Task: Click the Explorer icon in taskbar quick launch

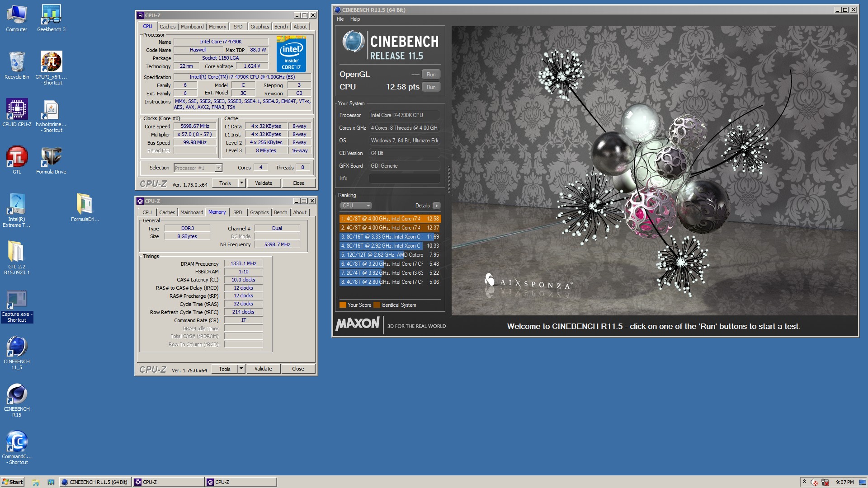Action: point(36,482)
